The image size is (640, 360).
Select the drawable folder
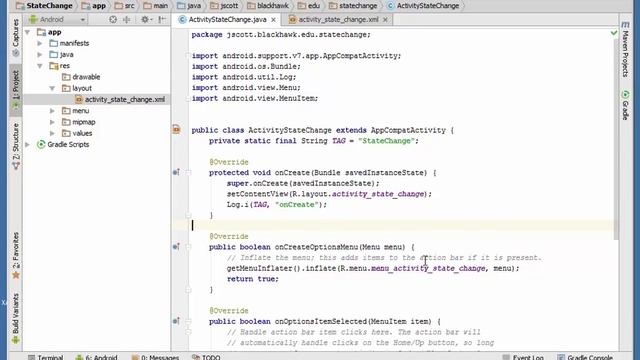click(x=81, y=77)
